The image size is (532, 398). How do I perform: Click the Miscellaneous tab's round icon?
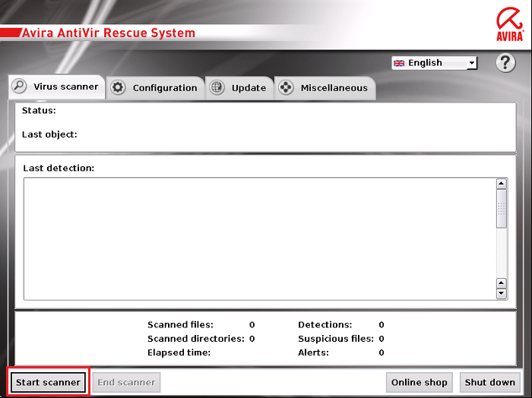pos(286,87)
